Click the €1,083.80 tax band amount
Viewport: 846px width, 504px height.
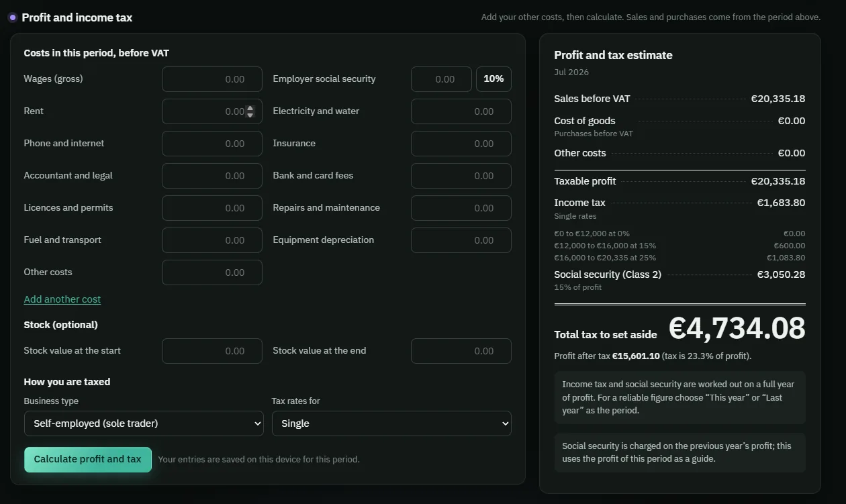(786, 258)
